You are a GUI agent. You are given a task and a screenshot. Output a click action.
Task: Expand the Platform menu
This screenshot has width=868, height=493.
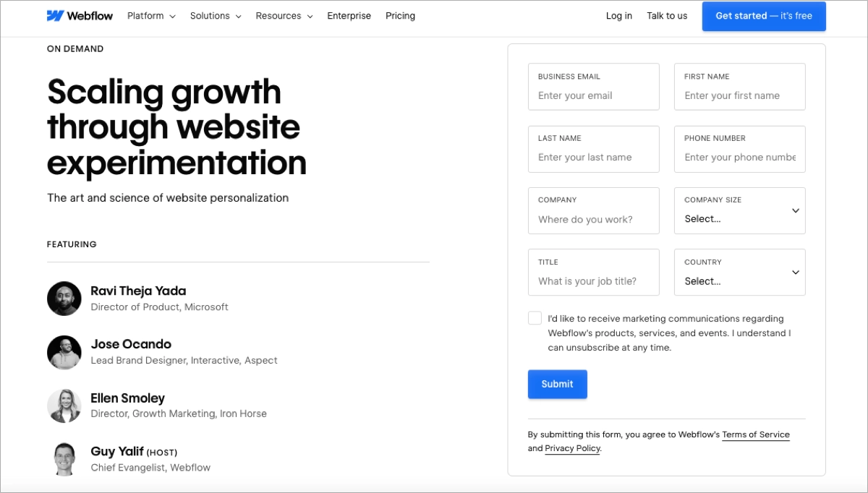tap(150, 15)
